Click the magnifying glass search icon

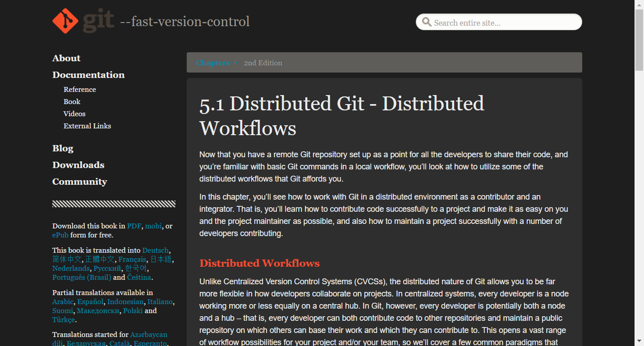[x=426, y=22]
